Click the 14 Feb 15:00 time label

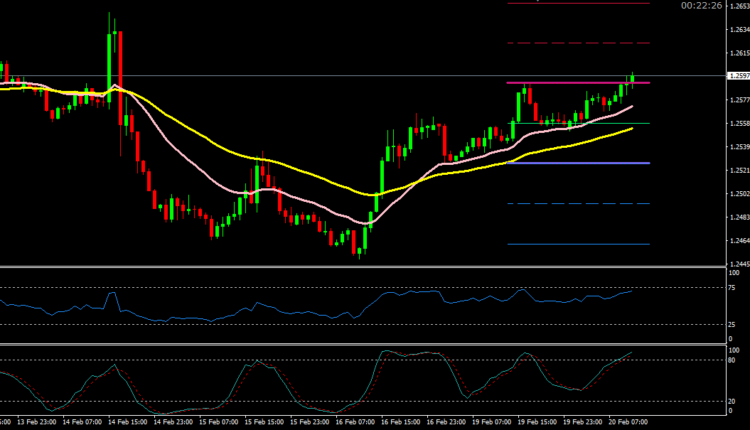pyautogui.click(x=126, y=422)
